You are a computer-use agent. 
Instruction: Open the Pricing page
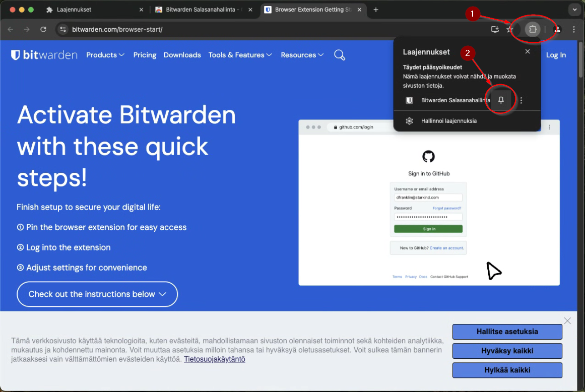[145, 55]
